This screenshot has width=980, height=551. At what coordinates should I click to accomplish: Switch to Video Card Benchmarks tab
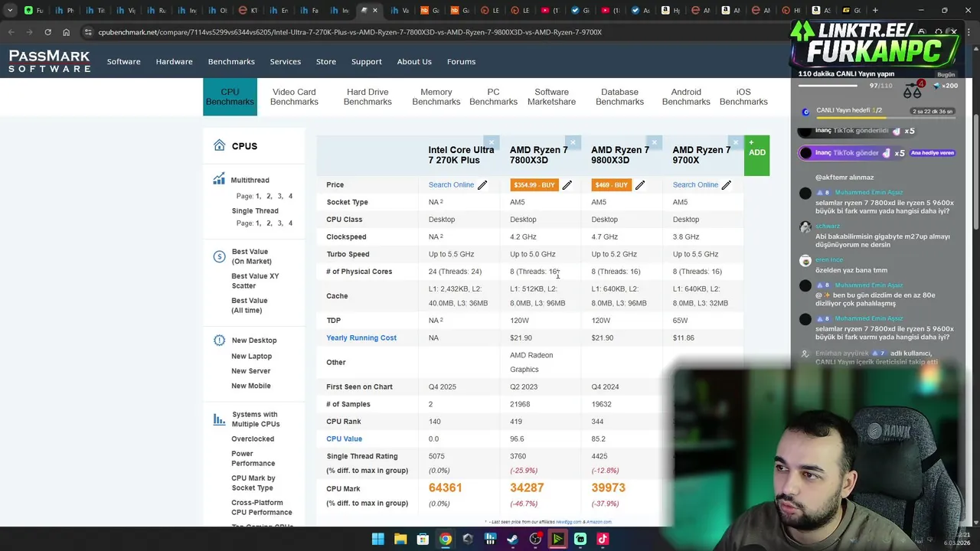point(294,96)
